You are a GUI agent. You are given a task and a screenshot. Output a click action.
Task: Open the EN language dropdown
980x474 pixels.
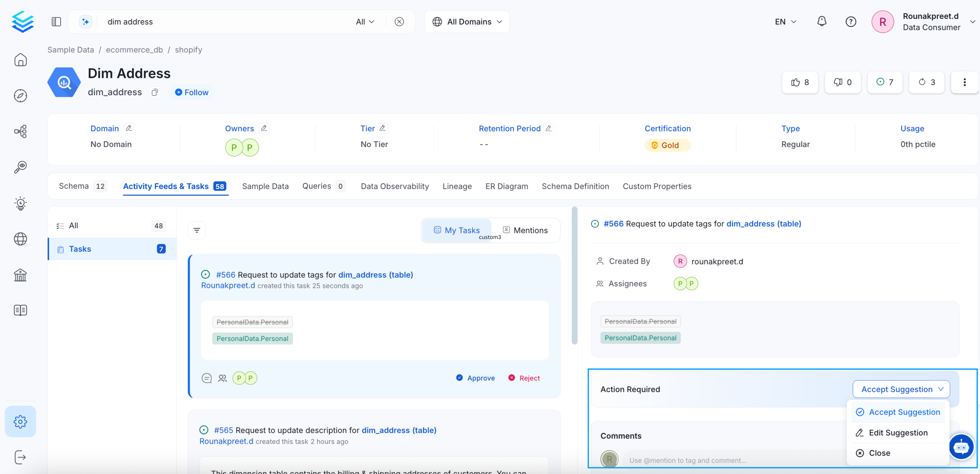(785, 22)
